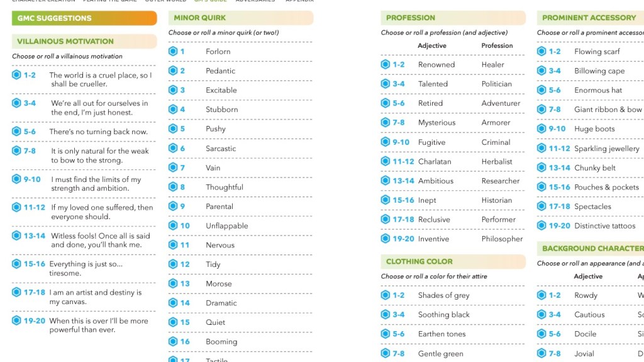Click the dice icon beside Unflappable

tap(173, 225)
